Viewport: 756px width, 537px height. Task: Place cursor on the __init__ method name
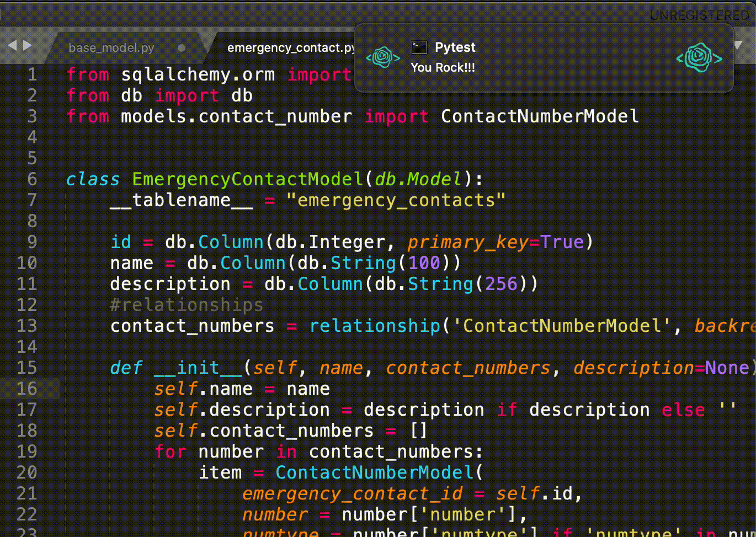coord(198,368)
